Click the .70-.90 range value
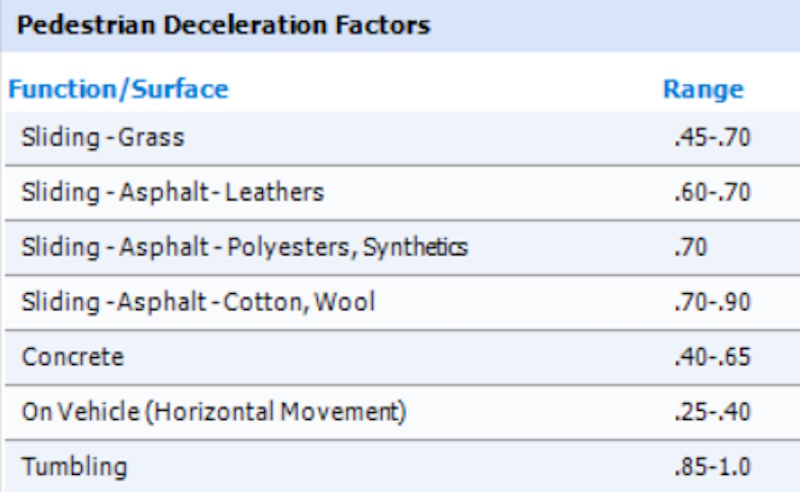 [x=711, y=301]
